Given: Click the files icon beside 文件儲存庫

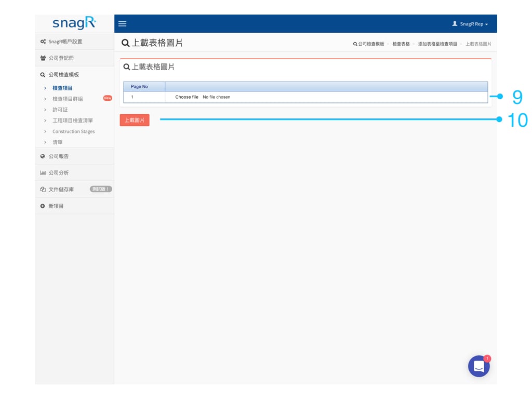Looking at the screenshot, I should (x=43, y=189).
